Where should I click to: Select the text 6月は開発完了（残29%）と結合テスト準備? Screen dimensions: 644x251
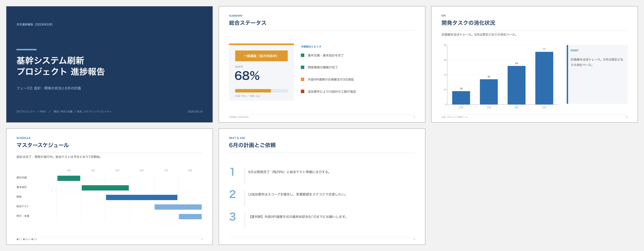pyautogui.click(x=289, y=172)
